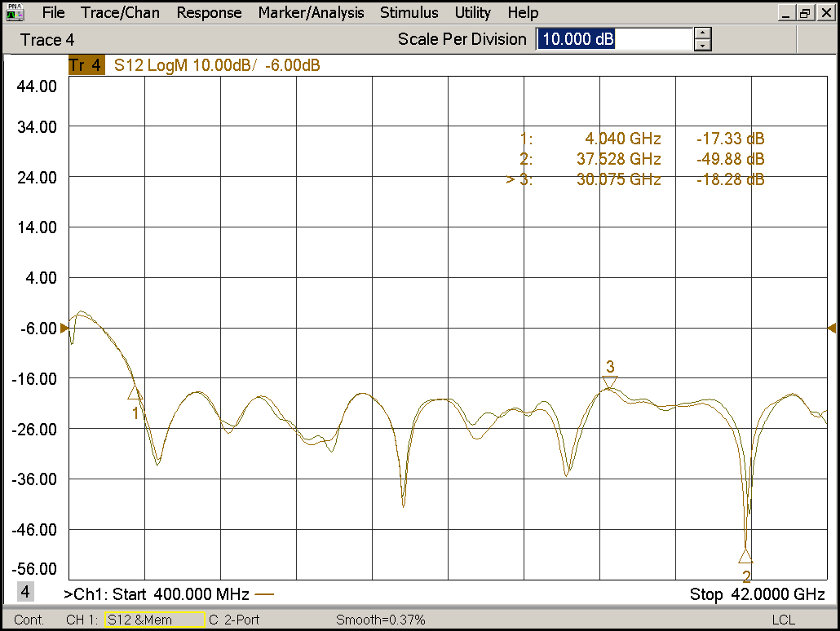840x631 pixels.
Task: Click active marker 3 readout 30.075 GHz
Action: click(x=619, y=179)
